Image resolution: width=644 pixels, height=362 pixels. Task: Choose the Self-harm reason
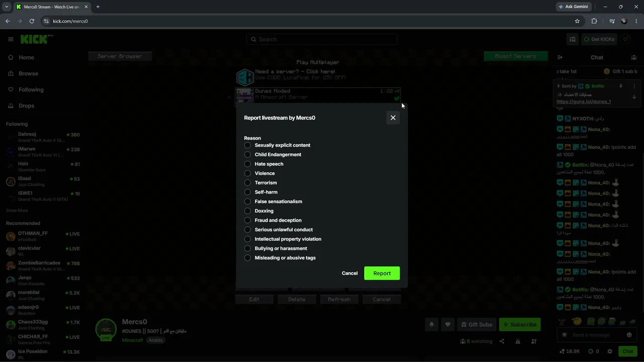[x=248, y=192]
